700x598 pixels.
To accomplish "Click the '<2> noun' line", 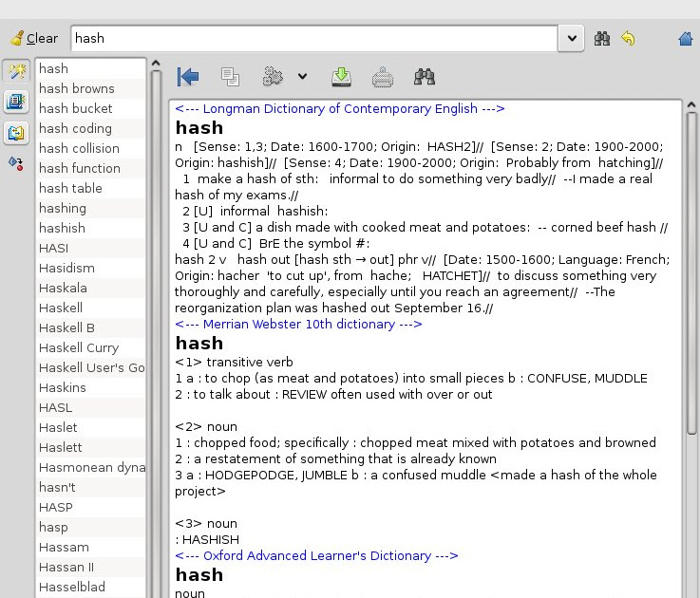I will (206, 427).
